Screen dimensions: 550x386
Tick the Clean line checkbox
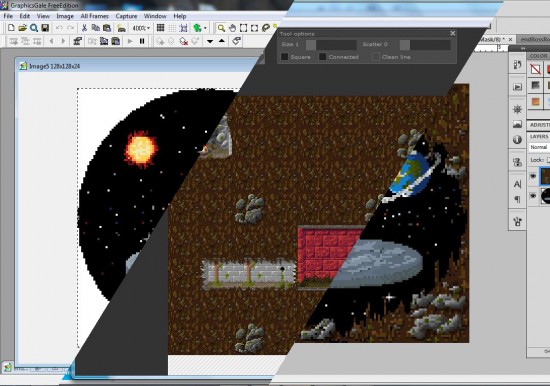coord(376,56)
